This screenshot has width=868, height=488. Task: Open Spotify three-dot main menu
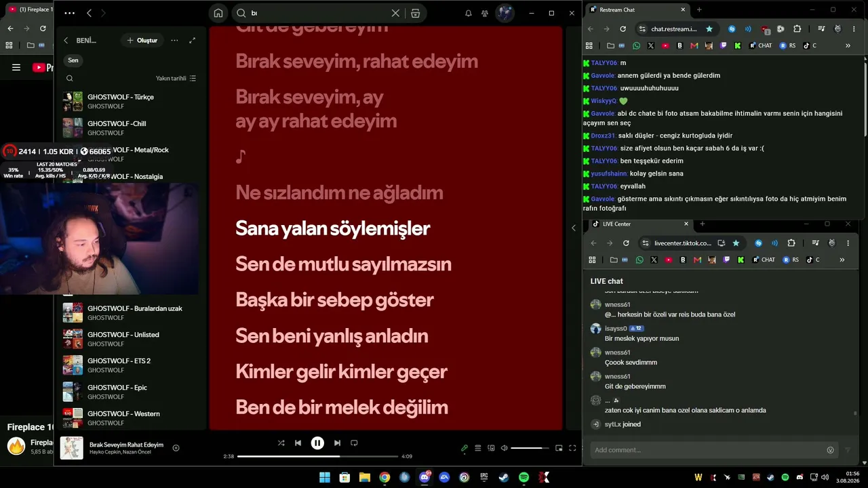tap(69, 13)
